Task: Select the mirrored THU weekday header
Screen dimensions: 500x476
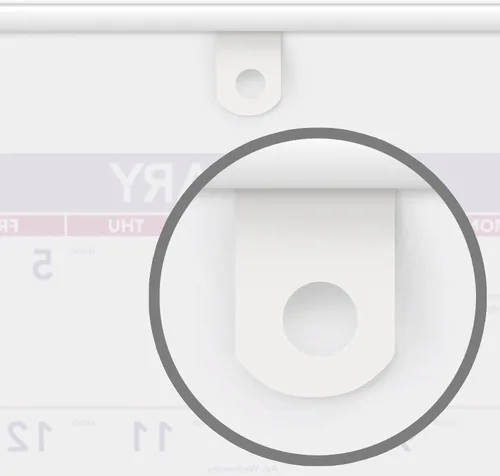Action: tap(126, 226)
